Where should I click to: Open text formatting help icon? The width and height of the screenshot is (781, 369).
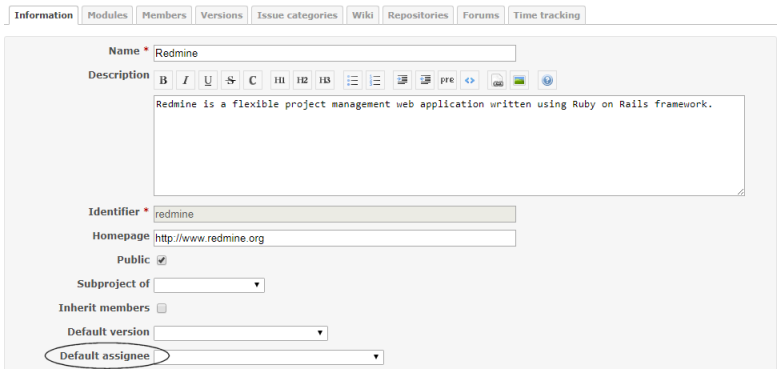click(547, 80)
